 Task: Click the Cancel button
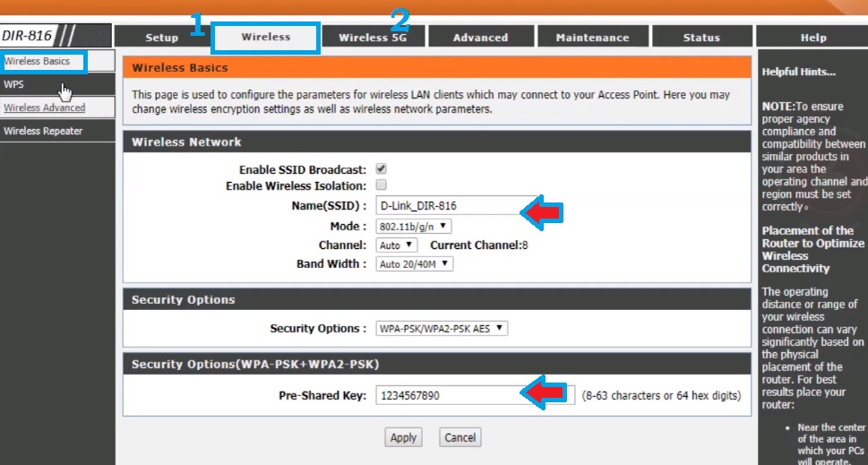pos(460,437)
